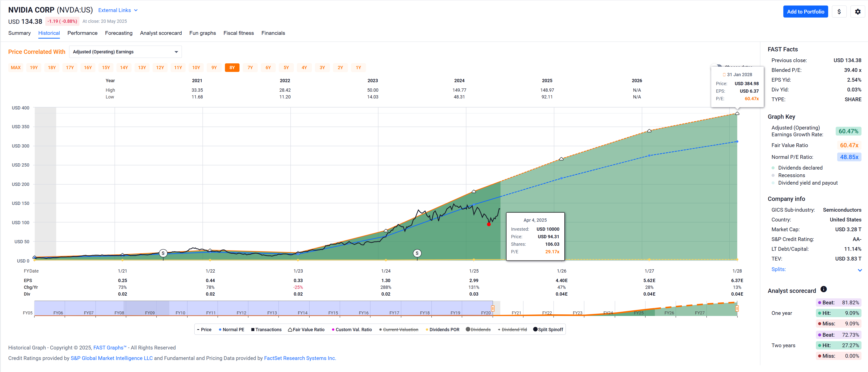Click fair value triangle marker at 1/28
Image resolution: width=868 pixels, height=372 pixels.
pos(737,113)
